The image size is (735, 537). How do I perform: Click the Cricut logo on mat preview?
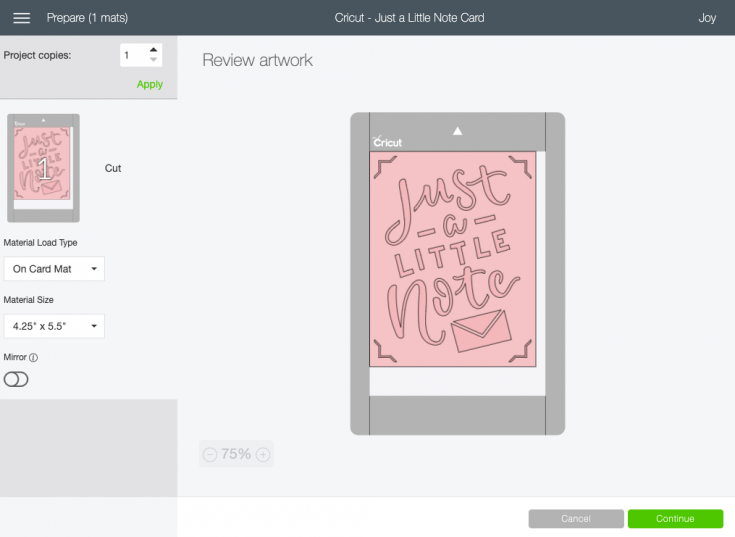(x=387, y=142)
